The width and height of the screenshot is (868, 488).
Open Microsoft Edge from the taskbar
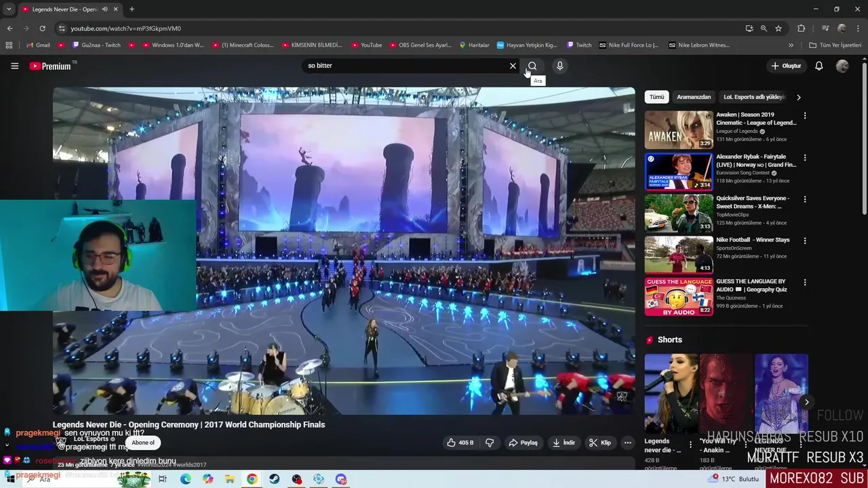(x=185, y=479)
